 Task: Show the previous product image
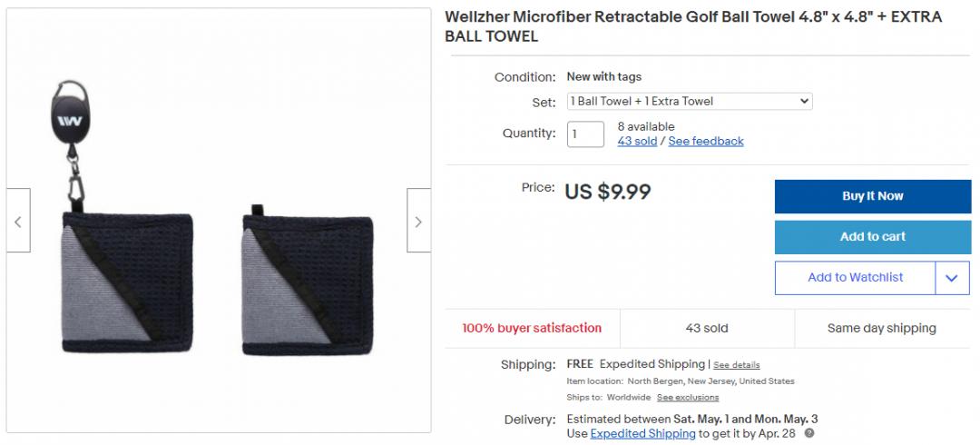[18, 221]
